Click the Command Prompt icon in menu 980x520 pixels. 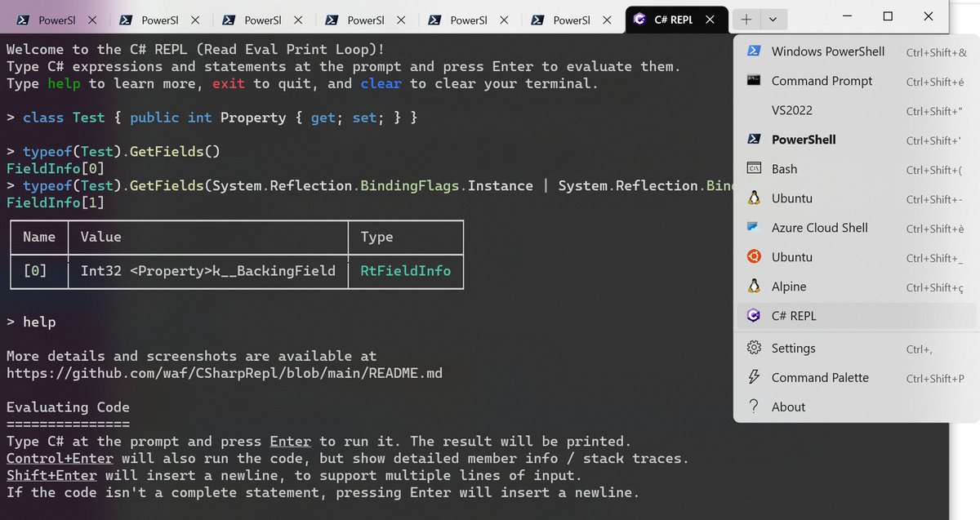(752, 81)
